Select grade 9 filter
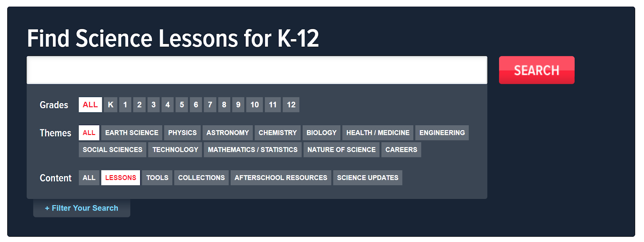Screen dimensions: 644x242 [x=238, y=105]
